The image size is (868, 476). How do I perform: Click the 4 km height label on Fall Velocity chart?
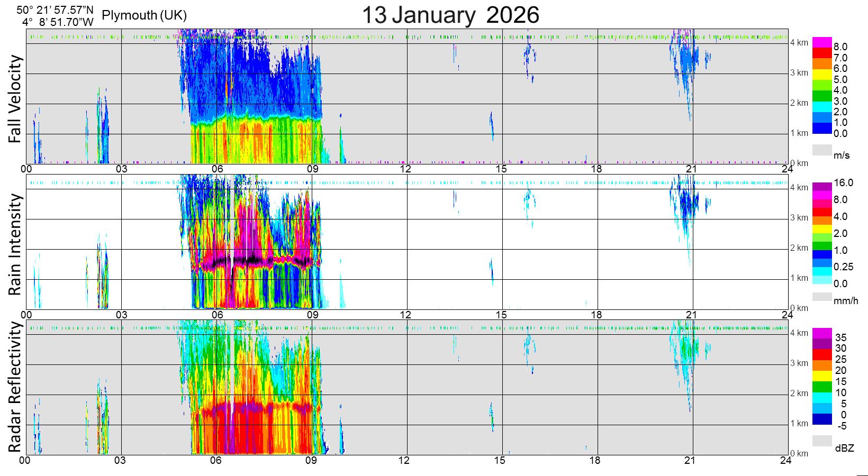(x=799, y=42)
